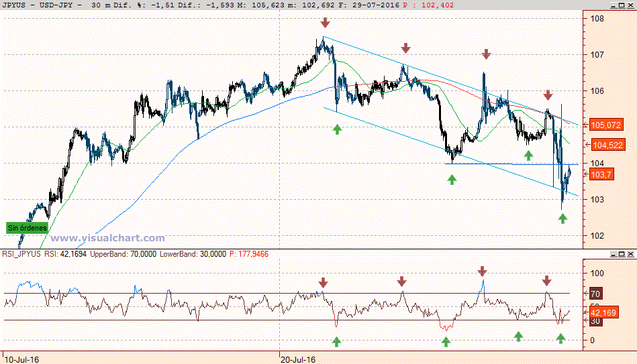Click the 'P : 102,402' header value
This screenshot has width=637, height=364.
click(429, 5)
